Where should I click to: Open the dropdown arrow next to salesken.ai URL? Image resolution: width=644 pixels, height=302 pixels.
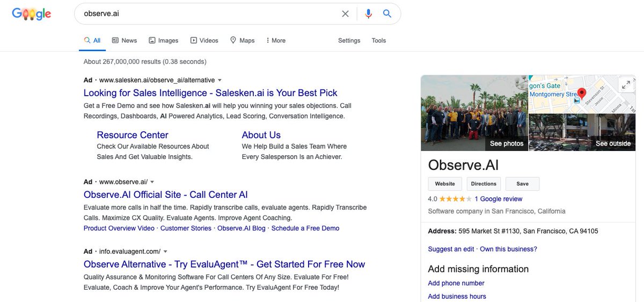click(220, 80)
